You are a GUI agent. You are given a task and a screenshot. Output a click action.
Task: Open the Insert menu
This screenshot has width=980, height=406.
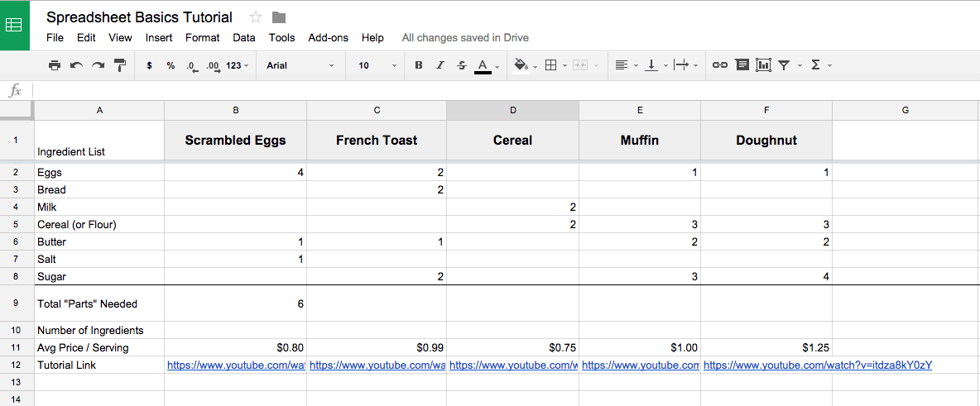pos(159,37)
